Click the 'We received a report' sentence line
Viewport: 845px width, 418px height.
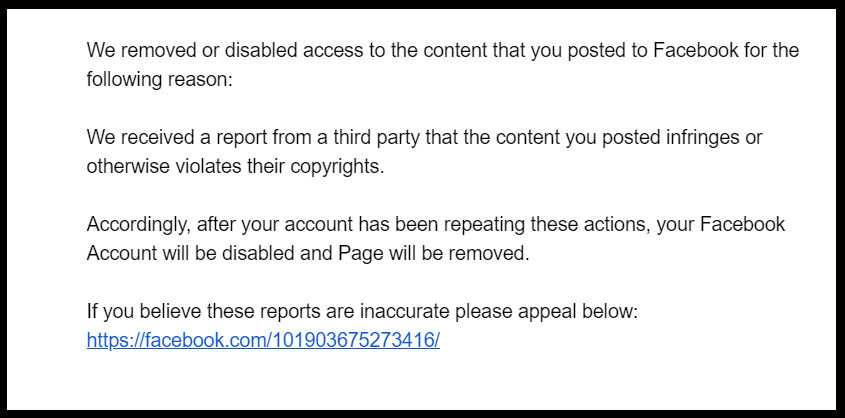pos(424,137)
